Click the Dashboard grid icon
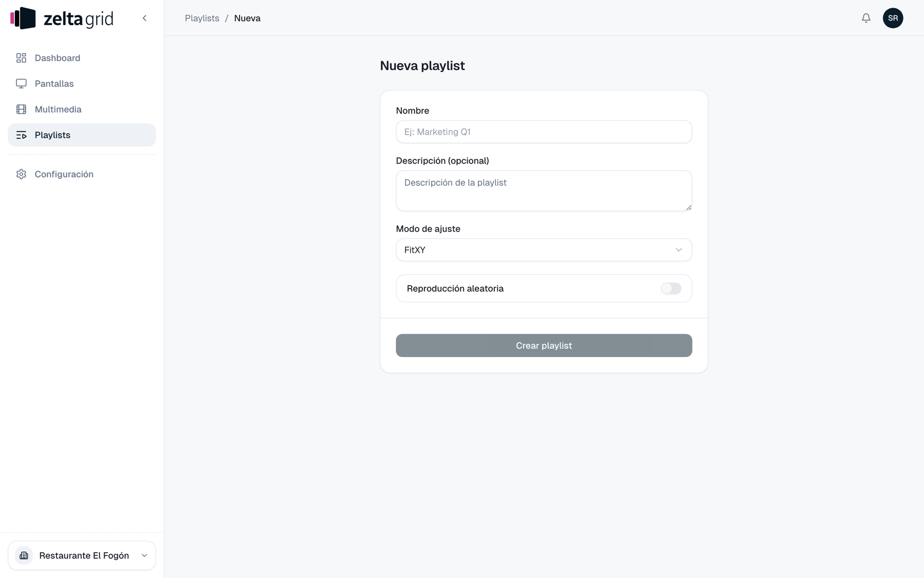This screenshot has height=578, width=924. click(x=21, y=58)
